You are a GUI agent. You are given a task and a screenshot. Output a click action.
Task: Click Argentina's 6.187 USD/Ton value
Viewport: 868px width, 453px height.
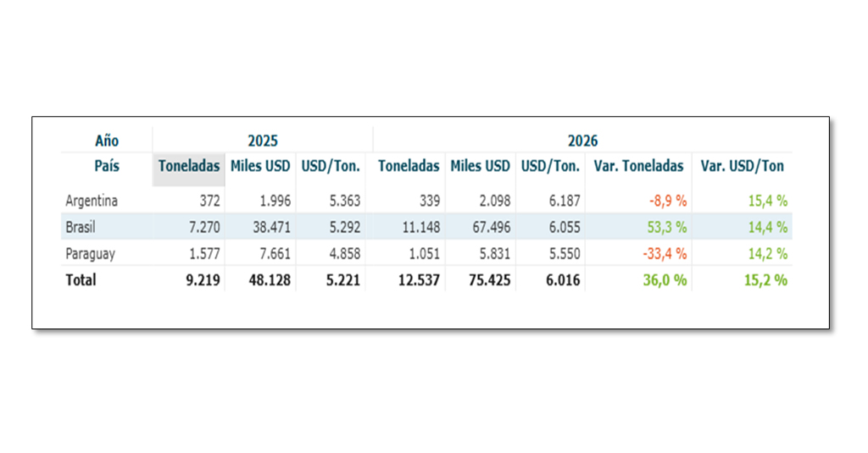tap(562, 201)
